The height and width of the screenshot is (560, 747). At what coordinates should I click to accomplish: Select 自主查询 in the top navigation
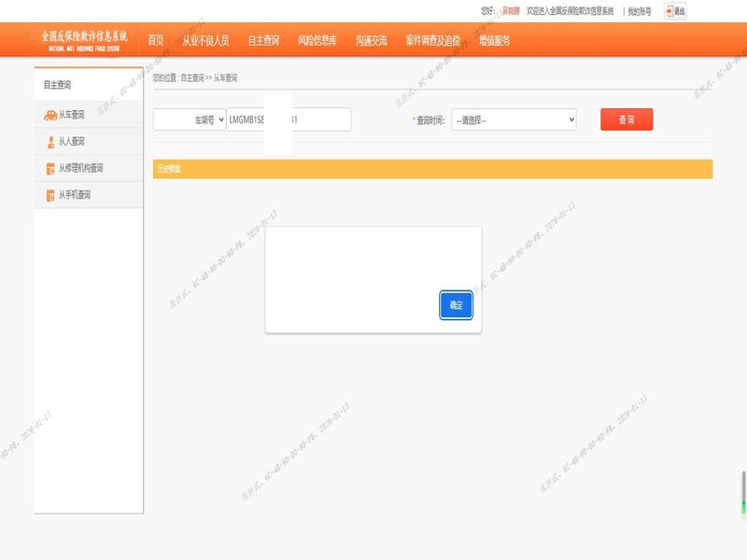click(x=263, y=40)
